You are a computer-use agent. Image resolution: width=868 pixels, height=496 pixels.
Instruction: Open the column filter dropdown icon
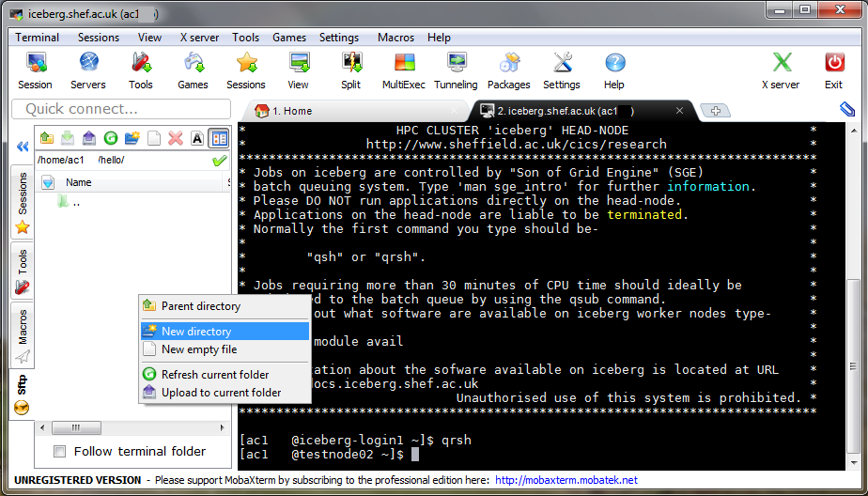48,182
